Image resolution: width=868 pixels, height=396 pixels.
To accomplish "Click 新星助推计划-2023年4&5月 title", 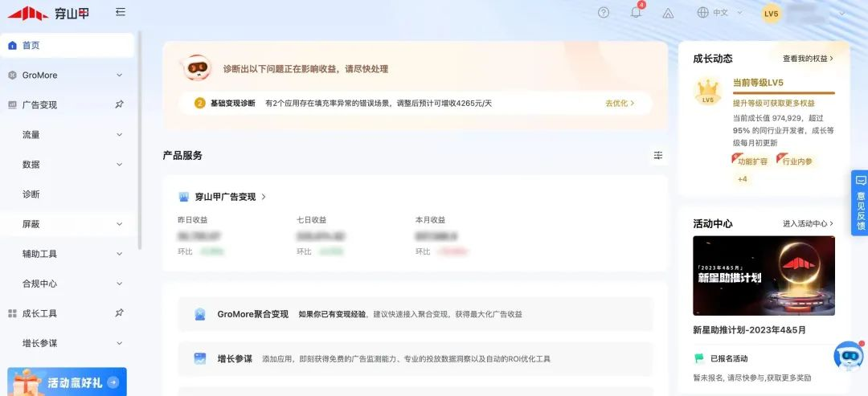I will [750, 330].
